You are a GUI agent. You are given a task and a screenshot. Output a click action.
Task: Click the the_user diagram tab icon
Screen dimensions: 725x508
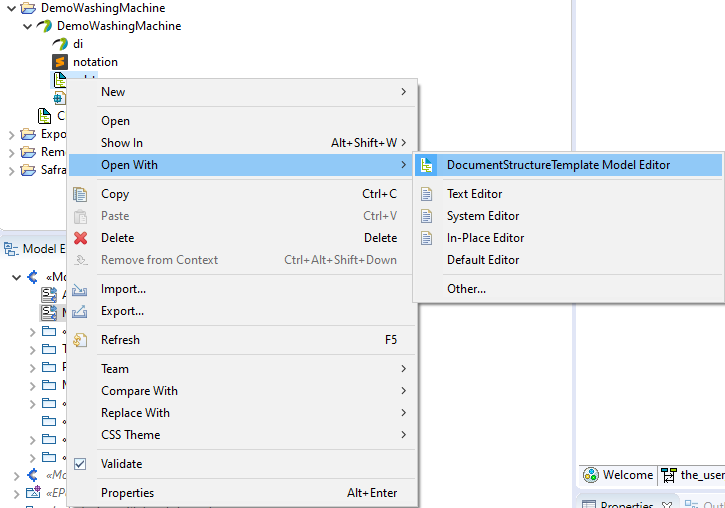click(668, 475)
